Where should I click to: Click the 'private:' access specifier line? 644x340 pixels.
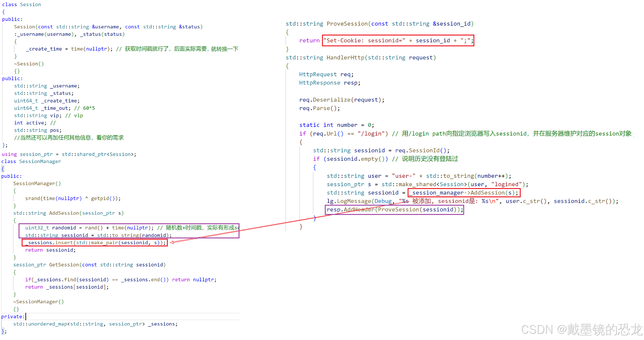13,317
